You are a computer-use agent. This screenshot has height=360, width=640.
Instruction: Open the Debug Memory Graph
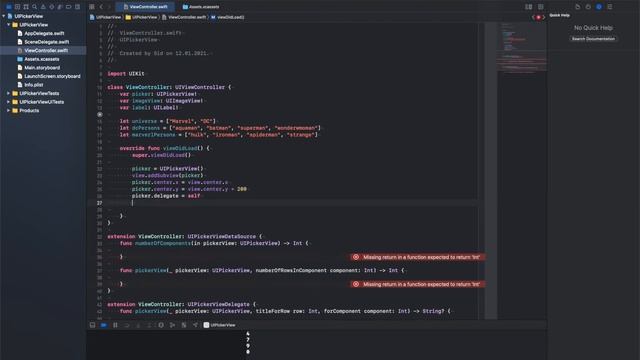(x=172, y=325)
